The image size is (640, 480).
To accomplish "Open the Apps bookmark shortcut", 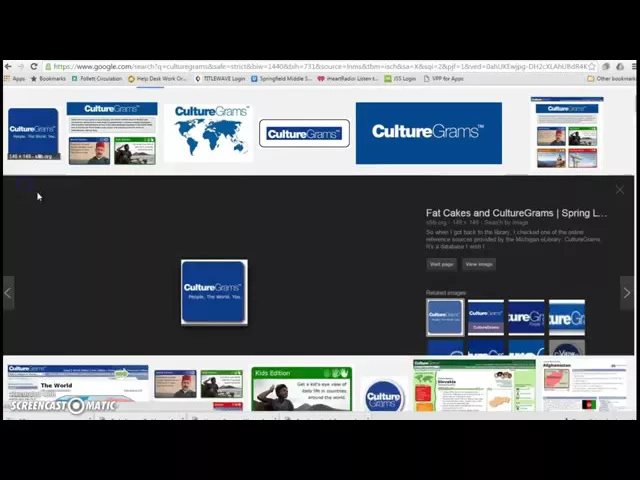I will point(15,78).
